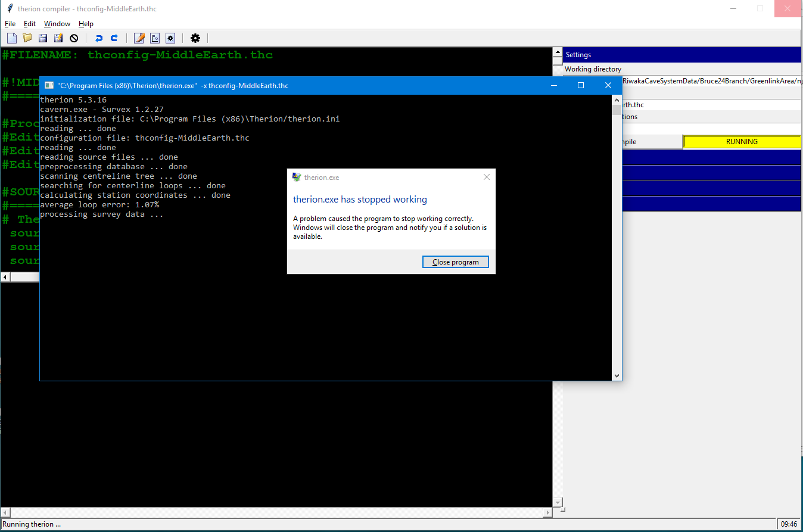
Task: Click the Save As icon with pencil
Action: pos(58,38)
